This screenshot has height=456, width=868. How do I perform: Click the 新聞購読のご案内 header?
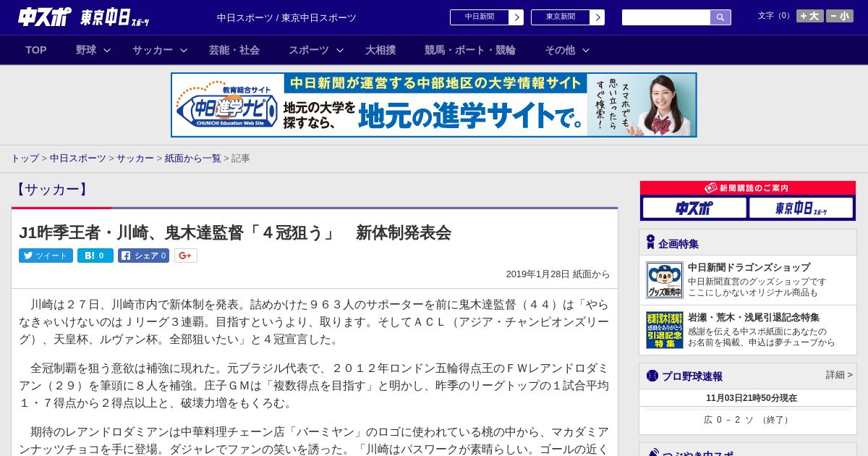point(748,187)
